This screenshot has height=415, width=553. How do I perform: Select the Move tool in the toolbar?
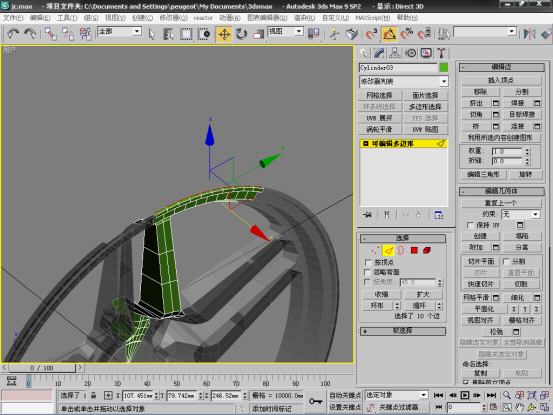pos(224,34)
